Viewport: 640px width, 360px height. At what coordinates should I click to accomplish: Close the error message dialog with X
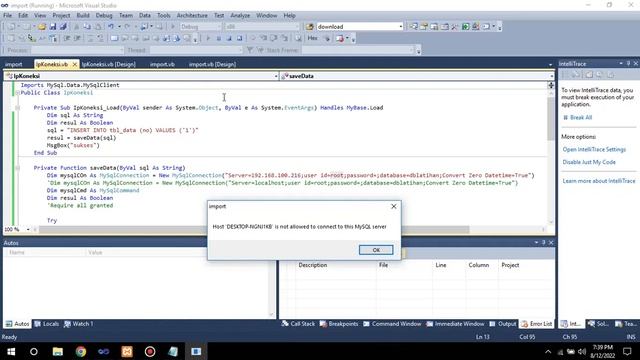pos(394,206)
